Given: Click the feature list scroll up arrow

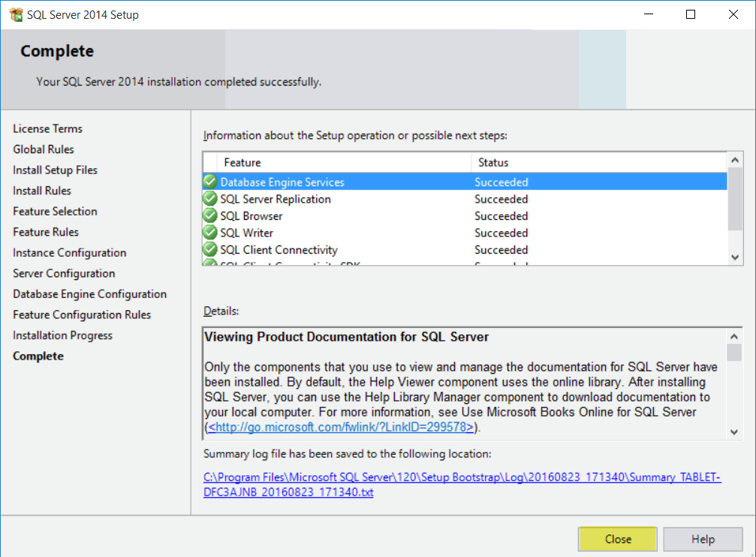Looking at the screenshot, I should coord(735,160).
